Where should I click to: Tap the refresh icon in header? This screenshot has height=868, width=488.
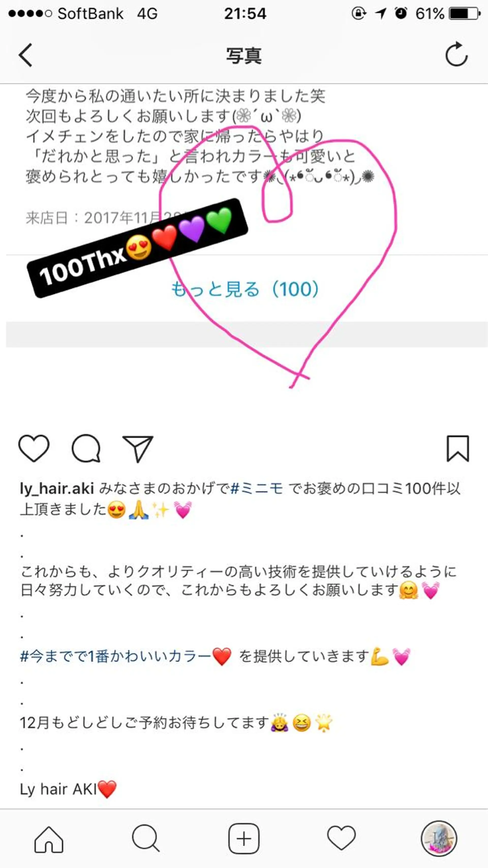[x=456, y=54]
